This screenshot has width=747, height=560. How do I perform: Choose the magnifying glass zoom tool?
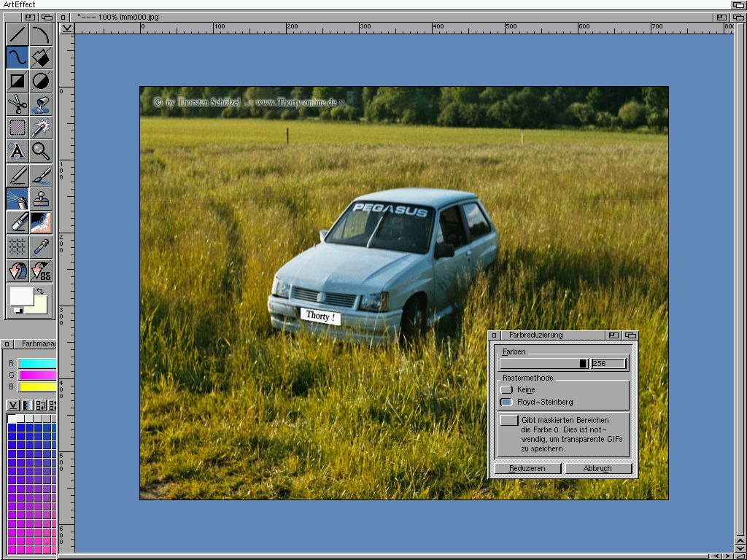(x=41, y=150)
